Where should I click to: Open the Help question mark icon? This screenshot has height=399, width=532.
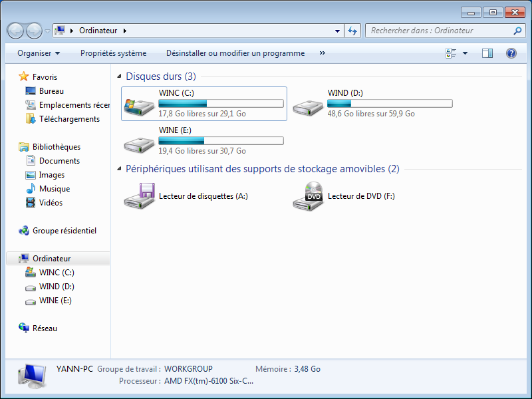click(x=511, y=53)
